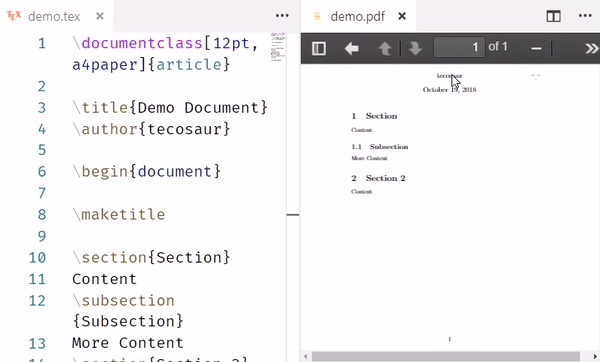Click the horizontal scrollbar right arrow
Viewport: 600px width, 362px height.
594,357
